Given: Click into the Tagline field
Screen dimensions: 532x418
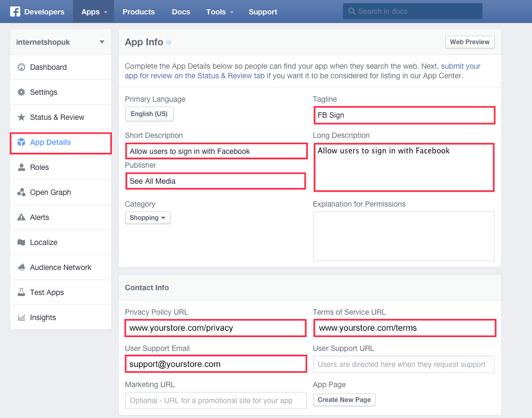Looking at the screenshot, I should coord(404,115).
